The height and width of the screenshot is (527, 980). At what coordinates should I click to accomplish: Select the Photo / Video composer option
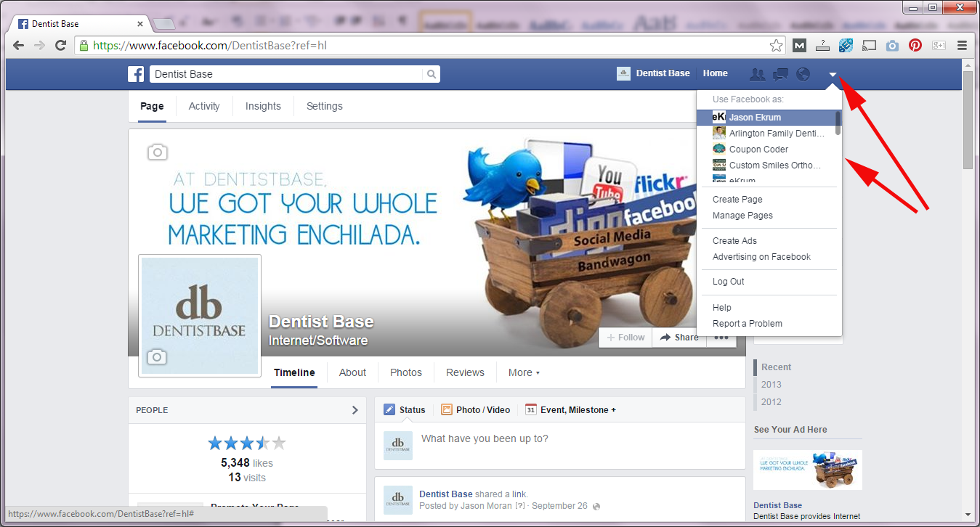tap(476, 410)
